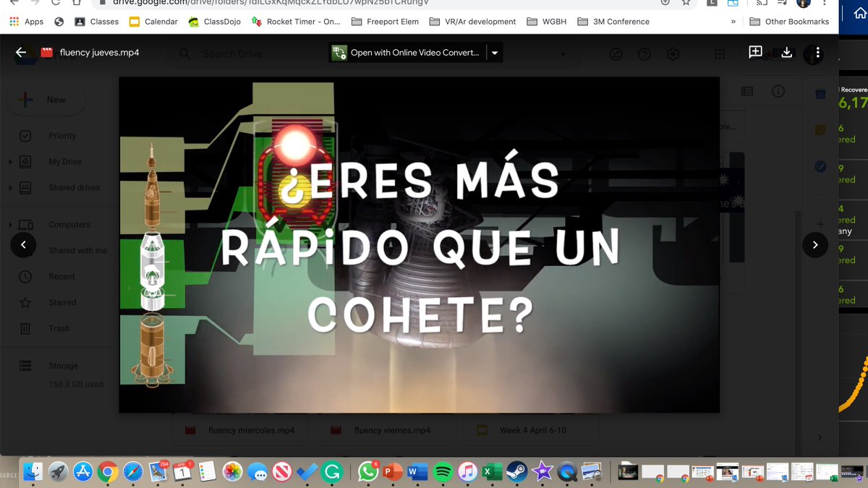Screen dimensions: 868x488
Task: Open the WGBH bookmark folder
Action: coord(547,22)
